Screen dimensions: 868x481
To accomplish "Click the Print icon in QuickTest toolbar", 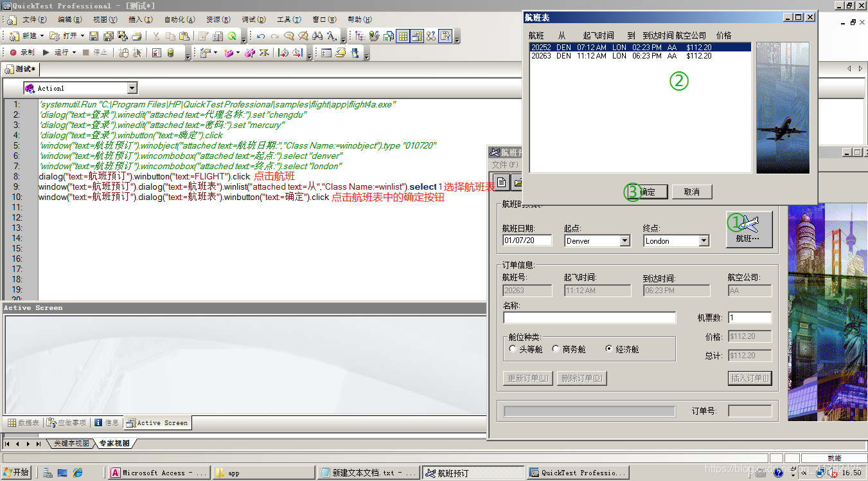I will (136, 36).
